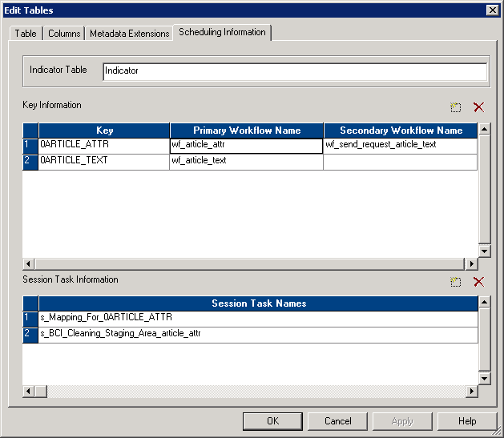Click the Help button
The image size is (504, 438).
pyautogui.click(x=466, y=421)
